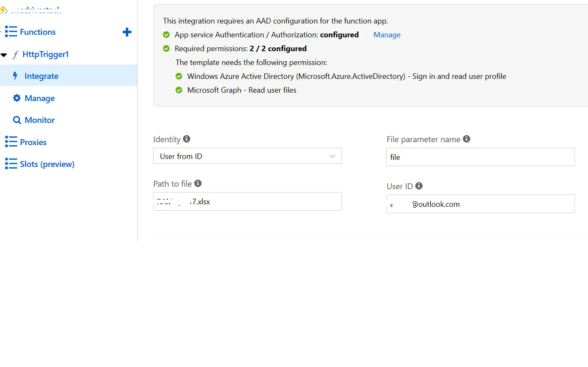Screen dimensions: 588x367
Task: Open the HttpTrigger1 function
Action: pyautogui.click(x=45, y=55)
